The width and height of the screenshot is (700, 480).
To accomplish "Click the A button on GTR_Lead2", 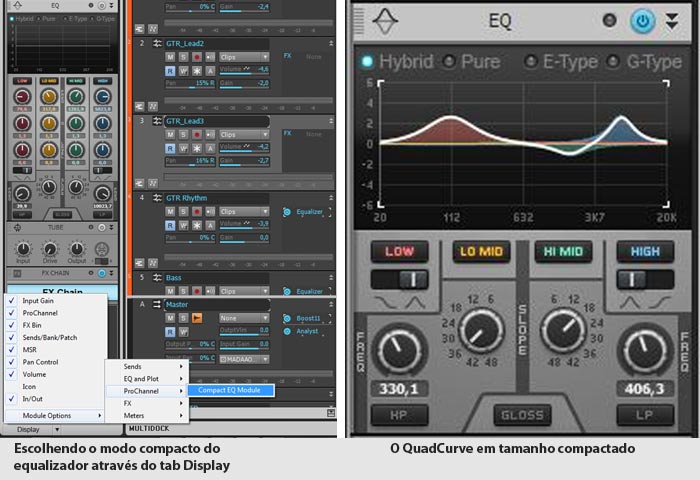I will point(210,71).
